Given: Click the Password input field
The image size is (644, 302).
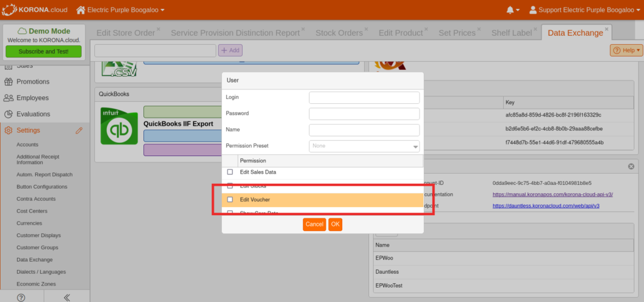Looking at the screenshot, I should coord(364,114).
